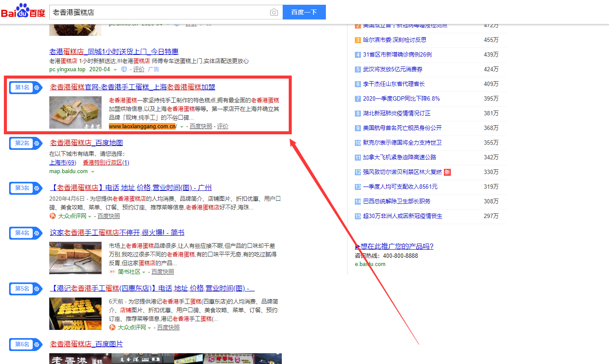Image resolution: width=609 pixels, height=364 pixels.
Task: Click egg tart thumbnail of 四惠东店 result
Action: pyautogui.click(x=75, y=313)
